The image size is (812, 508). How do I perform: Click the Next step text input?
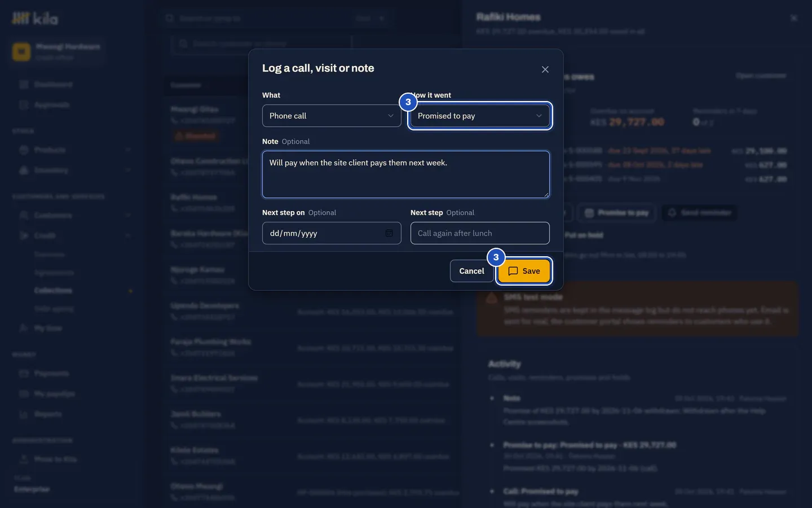pos(480,233)
